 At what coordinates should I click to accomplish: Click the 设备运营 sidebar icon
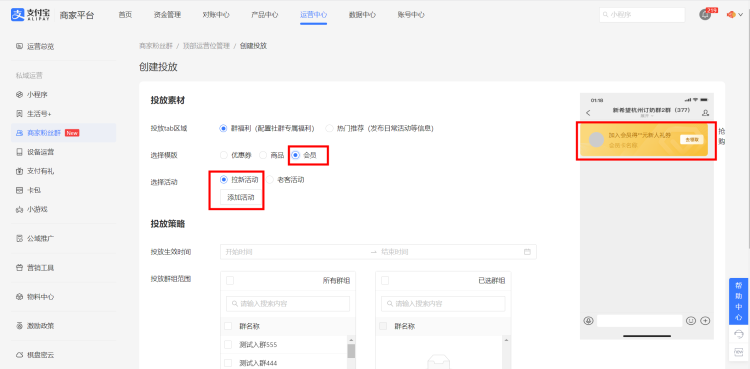point(19,152)
